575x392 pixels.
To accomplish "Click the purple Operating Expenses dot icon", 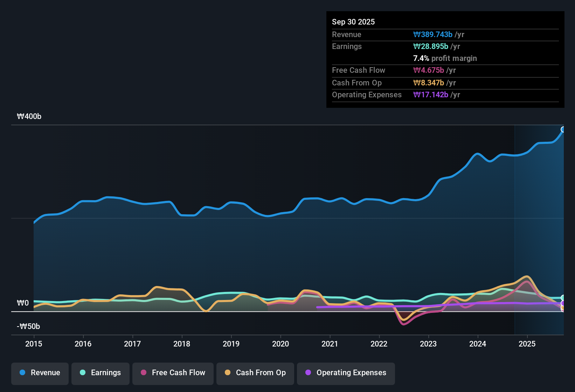I will point(308,373).
